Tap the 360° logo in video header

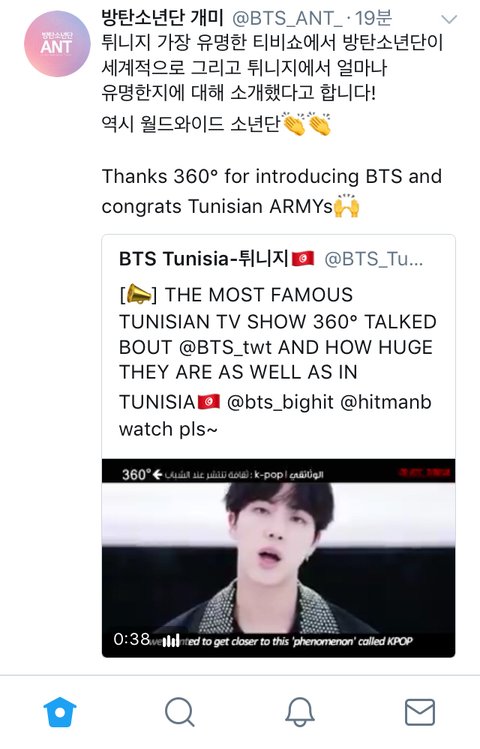click(x=136, y=474)
